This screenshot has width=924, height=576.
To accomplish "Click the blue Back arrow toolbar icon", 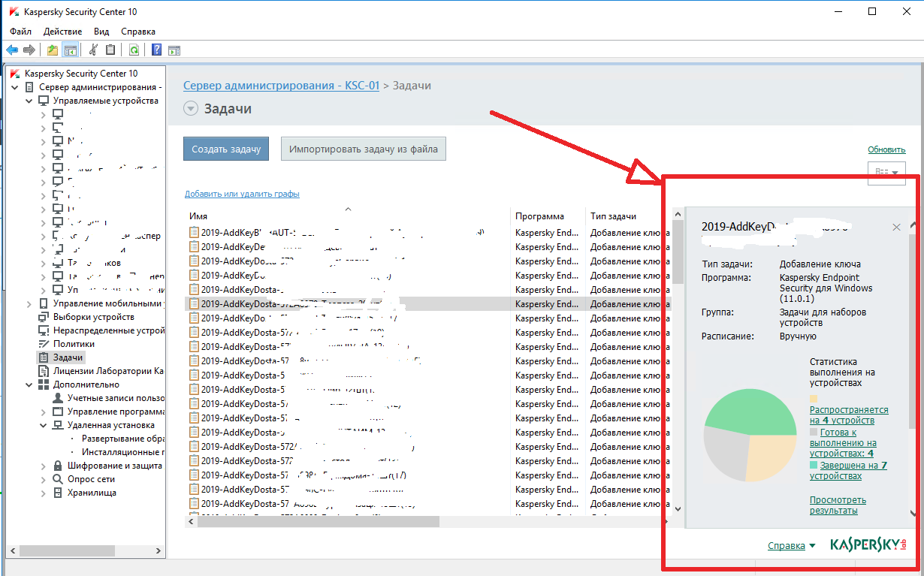I will coord(12,50).
